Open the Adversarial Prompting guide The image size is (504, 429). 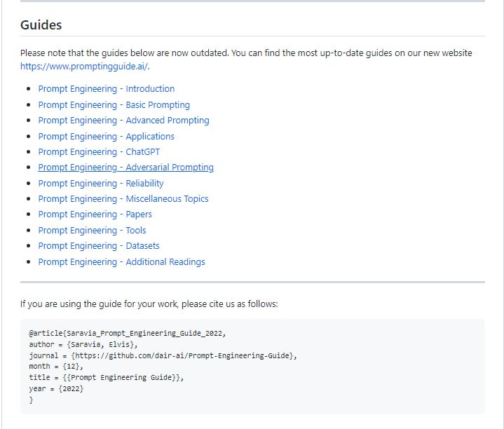125,168
